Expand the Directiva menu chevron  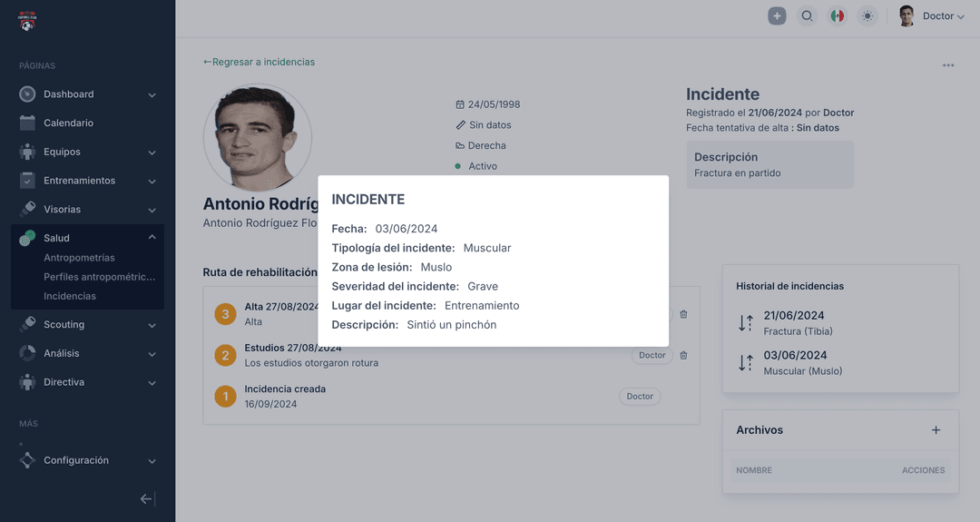152,382
